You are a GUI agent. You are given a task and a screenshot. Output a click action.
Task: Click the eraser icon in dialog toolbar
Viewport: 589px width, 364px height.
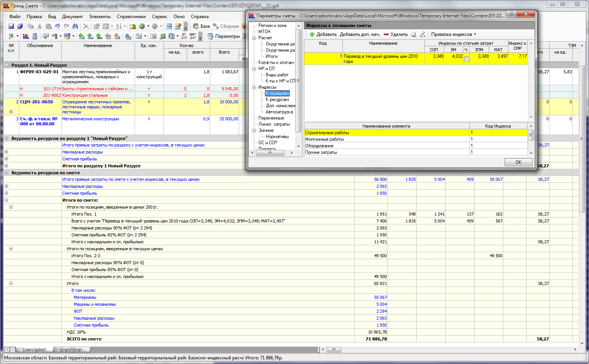[413, 34]
